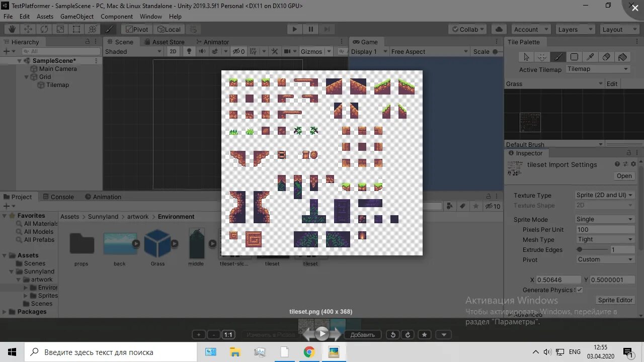Image resolution: width=644 pixels, height=362 pixels.
Task: Switch to the Animation tab
Action: point(103,197)
